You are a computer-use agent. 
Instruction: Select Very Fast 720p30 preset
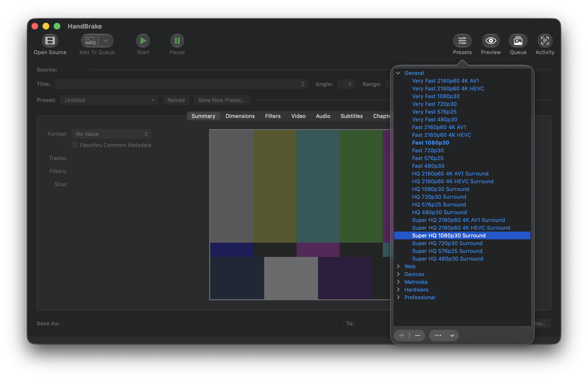pyautogui.click(x=462, y=104)
